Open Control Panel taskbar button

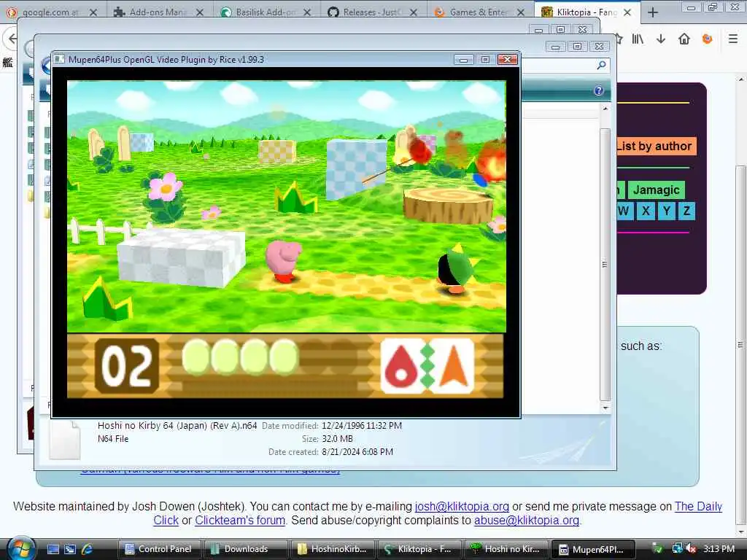(159, 549)
